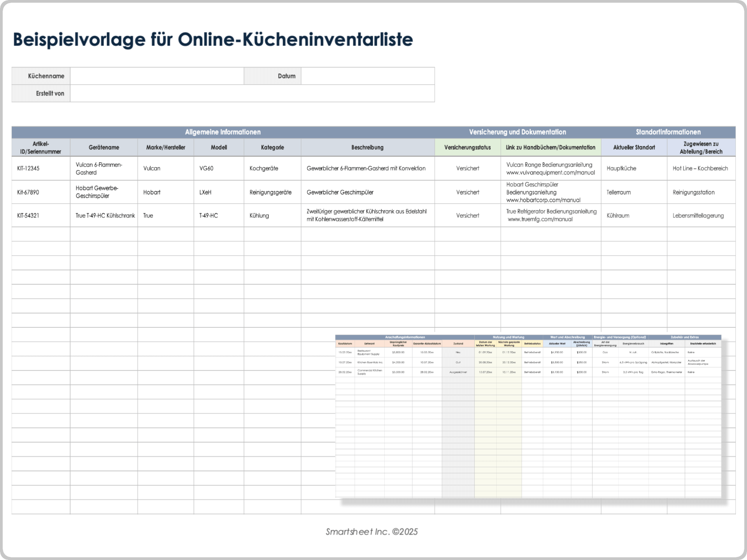Screen dimensions: 747x560
Task: Click the Erstellt von input field
Action: (252, 93)
